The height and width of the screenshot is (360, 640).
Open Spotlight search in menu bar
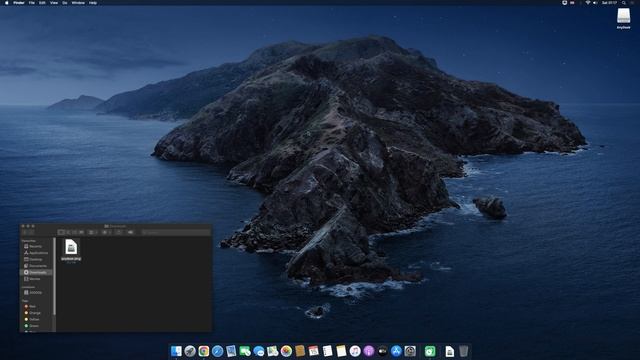623,2
